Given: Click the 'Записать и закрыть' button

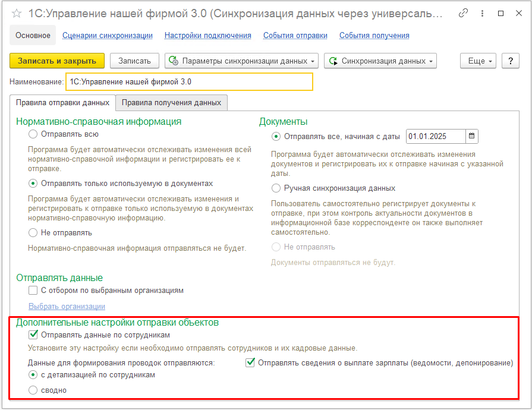Looking at the screenshot, I should [57, 61].
